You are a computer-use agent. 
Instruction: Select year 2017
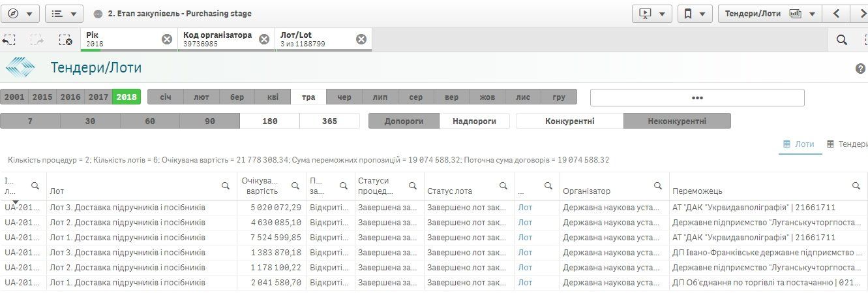click(98, 97)
